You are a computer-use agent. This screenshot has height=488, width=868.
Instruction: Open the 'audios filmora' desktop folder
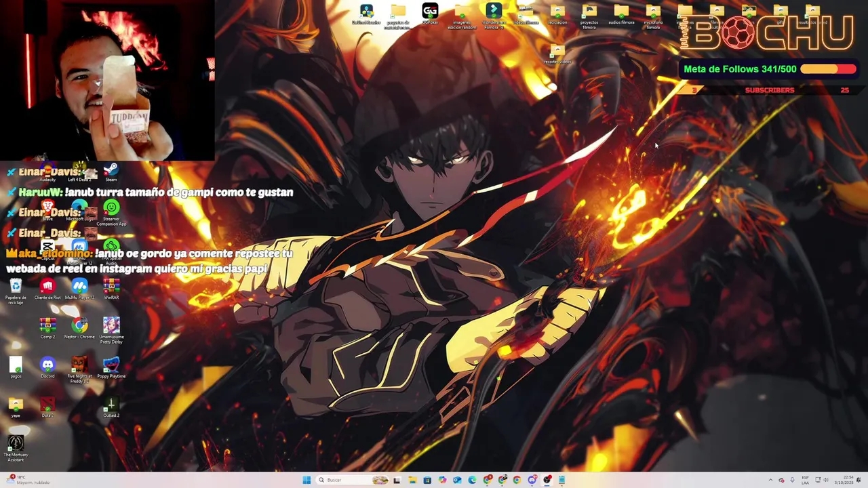point(621,14)
